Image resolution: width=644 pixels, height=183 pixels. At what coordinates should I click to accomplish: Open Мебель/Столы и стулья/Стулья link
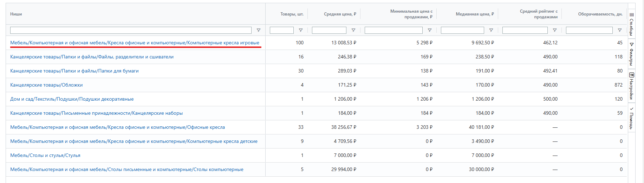point(45,155)
